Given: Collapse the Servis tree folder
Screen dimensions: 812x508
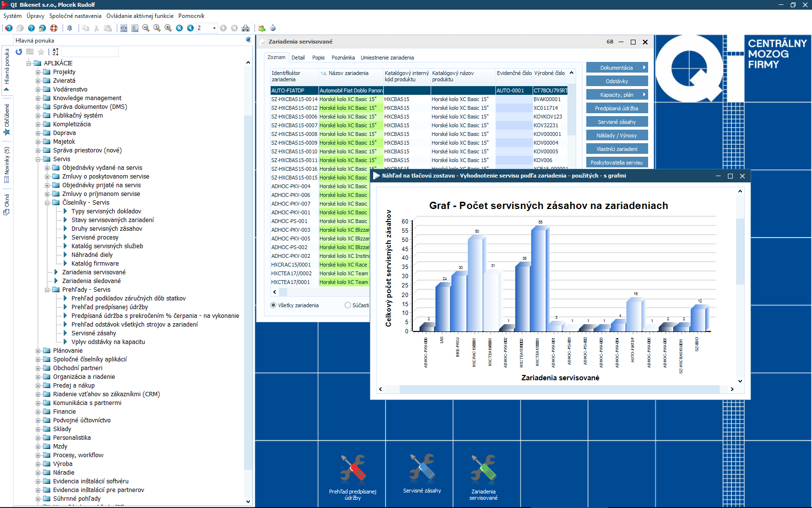Looking at the screenshot, I should point(38,159).
